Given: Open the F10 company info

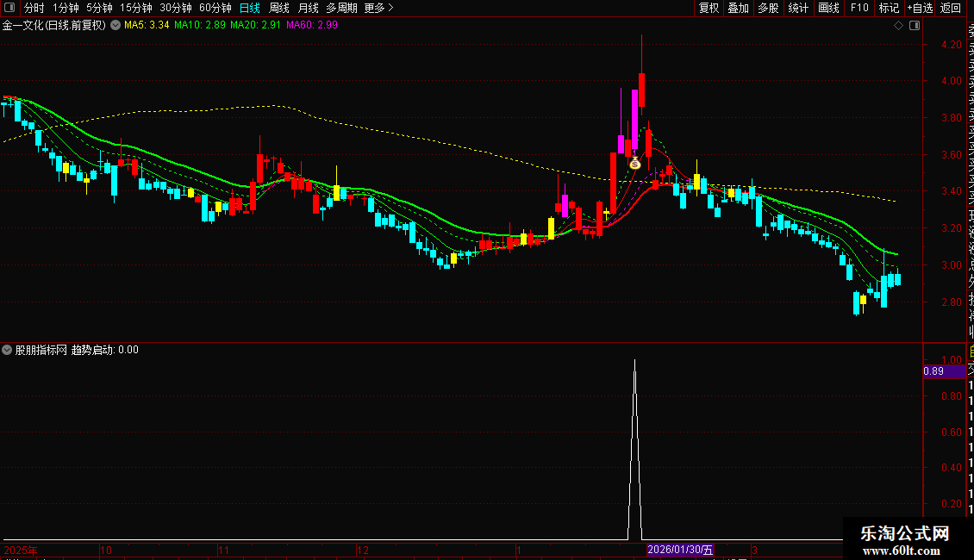Looking at the screenshot, I should coord(859,8).
